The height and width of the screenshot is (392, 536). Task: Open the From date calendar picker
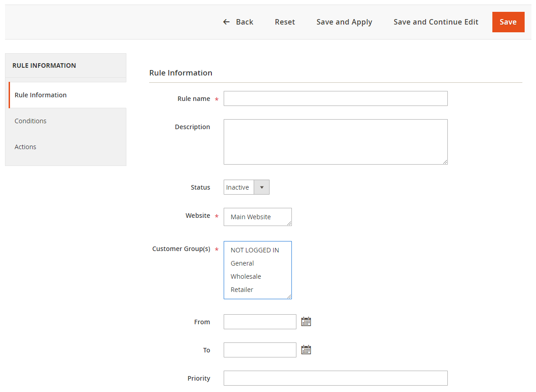pos(306,322)
